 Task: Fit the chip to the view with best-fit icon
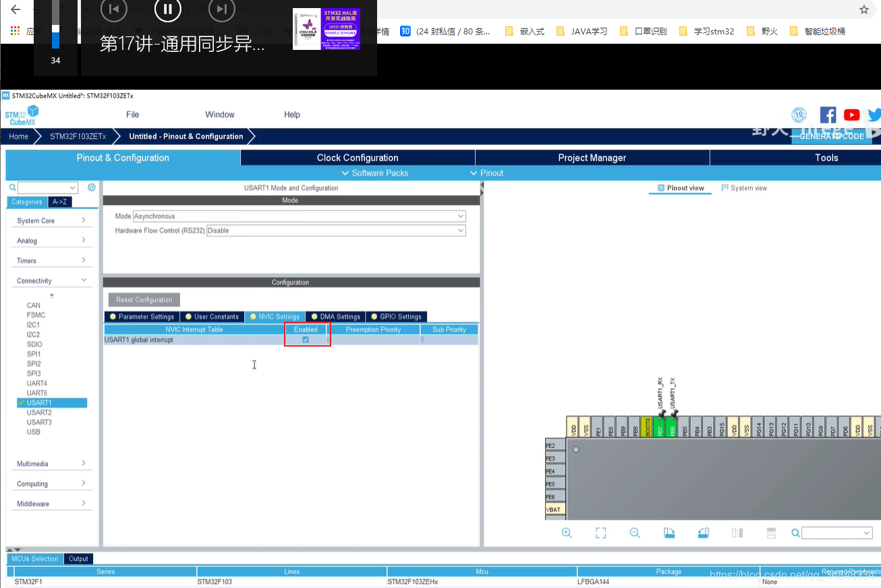[601, 533]
